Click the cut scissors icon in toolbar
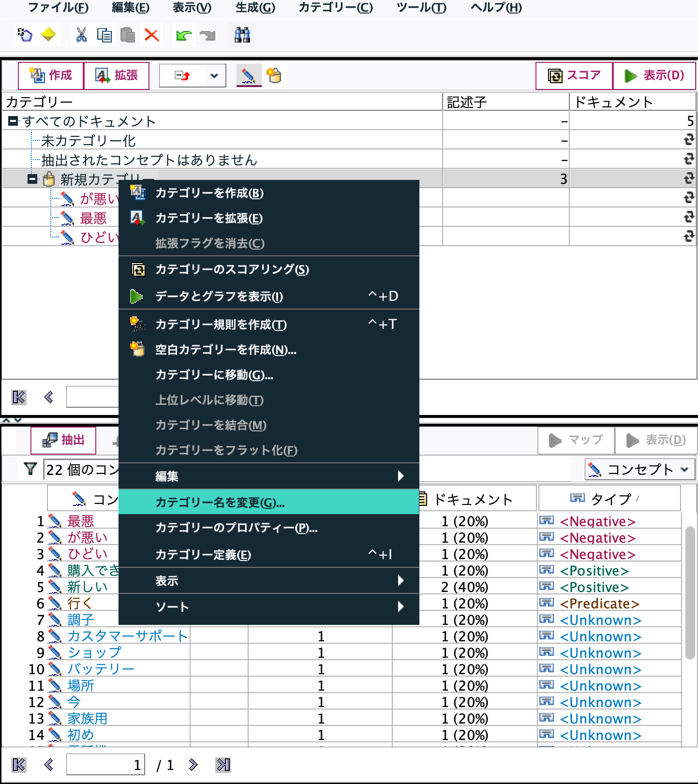 point(81,35)
